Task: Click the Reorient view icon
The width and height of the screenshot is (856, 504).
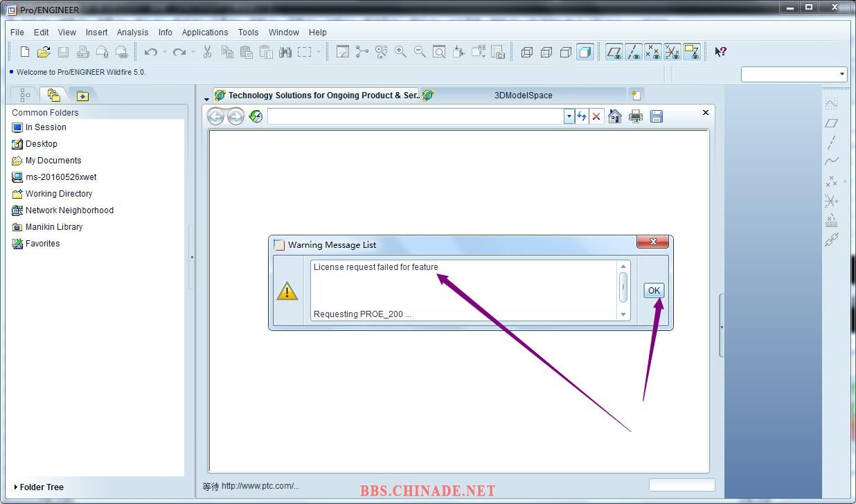Action: (x=458, y=52)
